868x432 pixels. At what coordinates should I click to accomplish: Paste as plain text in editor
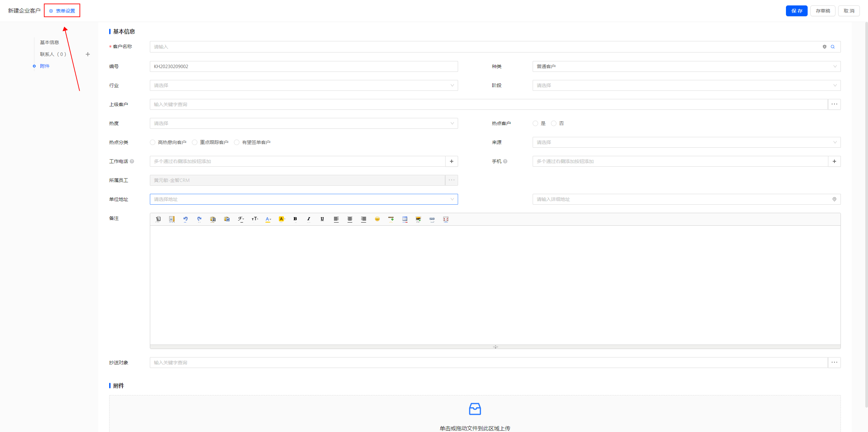(213, 219)
